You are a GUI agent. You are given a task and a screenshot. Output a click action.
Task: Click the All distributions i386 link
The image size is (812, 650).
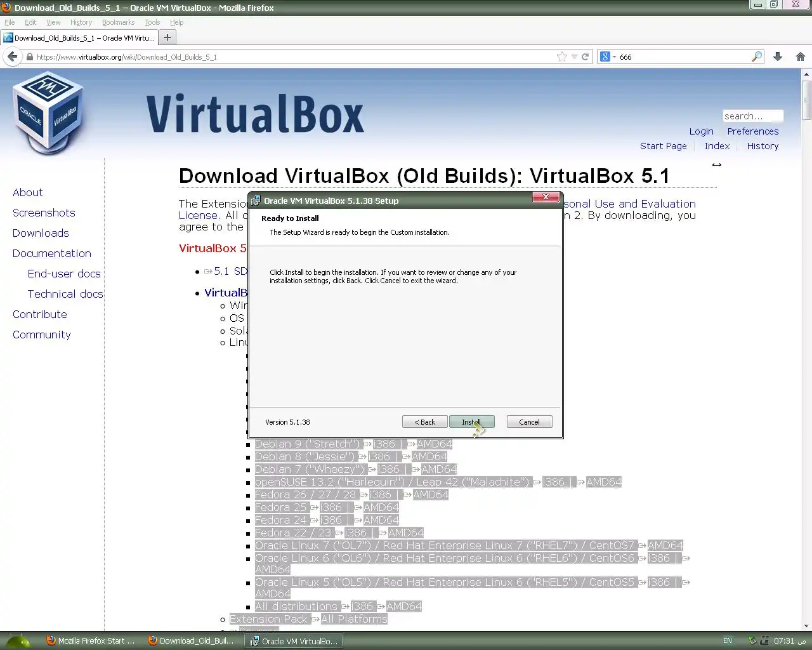[x=362, y=606]
